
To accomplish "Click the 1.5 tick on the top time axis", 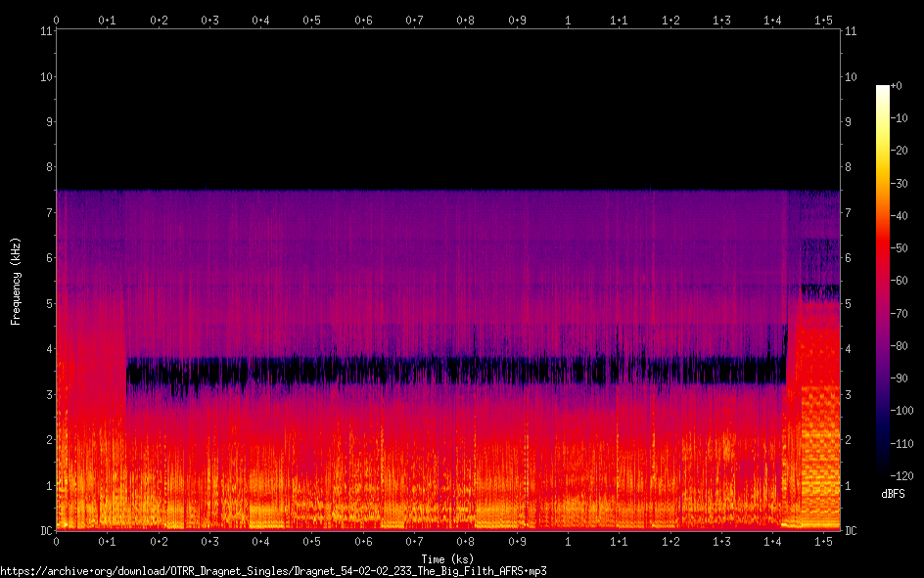I will 823,20.
